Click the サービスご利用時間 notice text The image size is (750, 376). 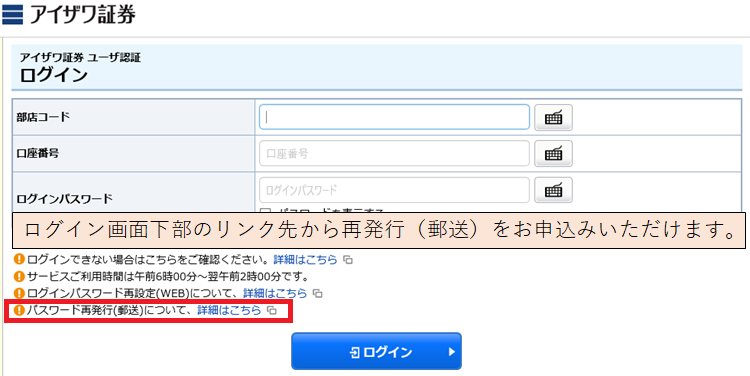pos(167,276)
